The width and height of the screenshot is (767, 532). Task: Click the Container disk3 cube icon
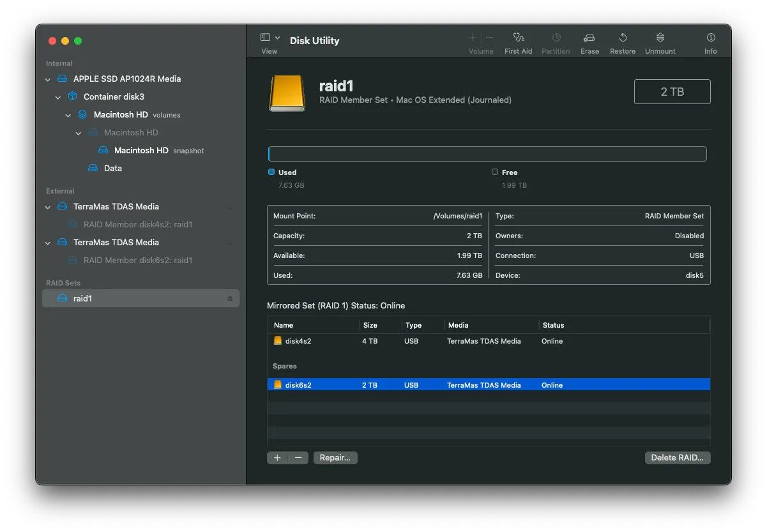(x=73, y=97)
